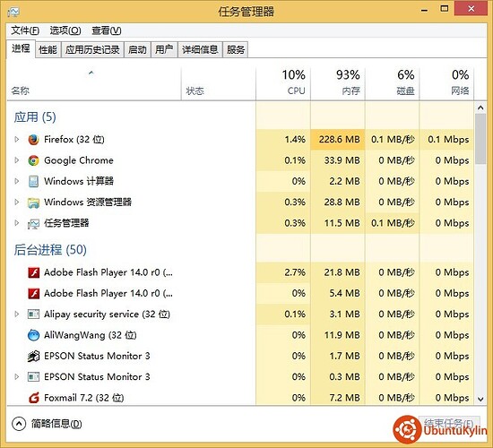Sort by the 名称 column header
The height and width of the screenshot is (448, 493).
point(94,84)
